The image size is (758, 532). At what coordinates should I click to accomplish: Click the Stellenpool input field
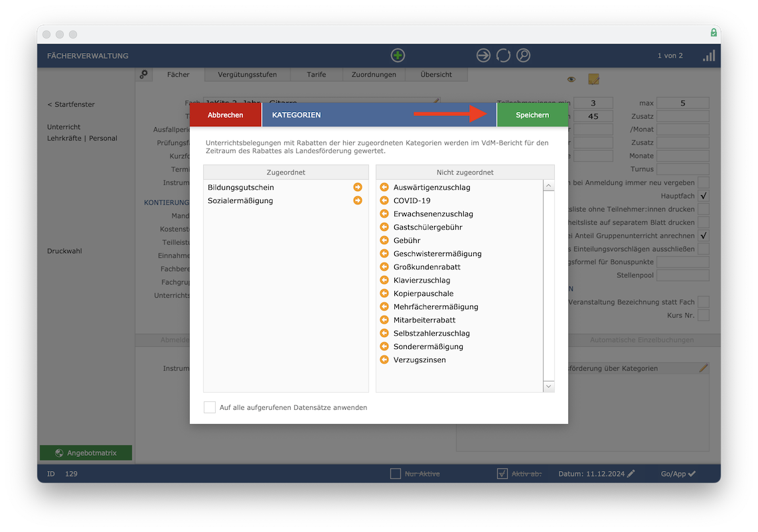[682, 275]
